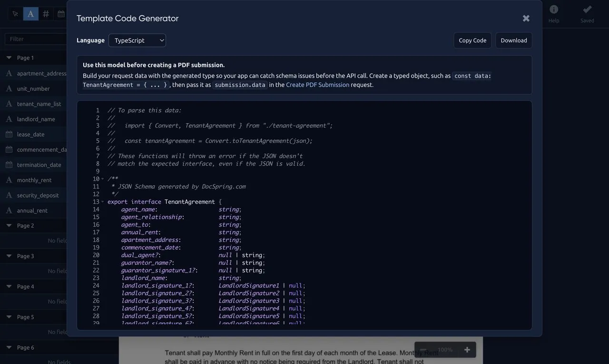Collapse the Page 4 section

pos(9,286)
